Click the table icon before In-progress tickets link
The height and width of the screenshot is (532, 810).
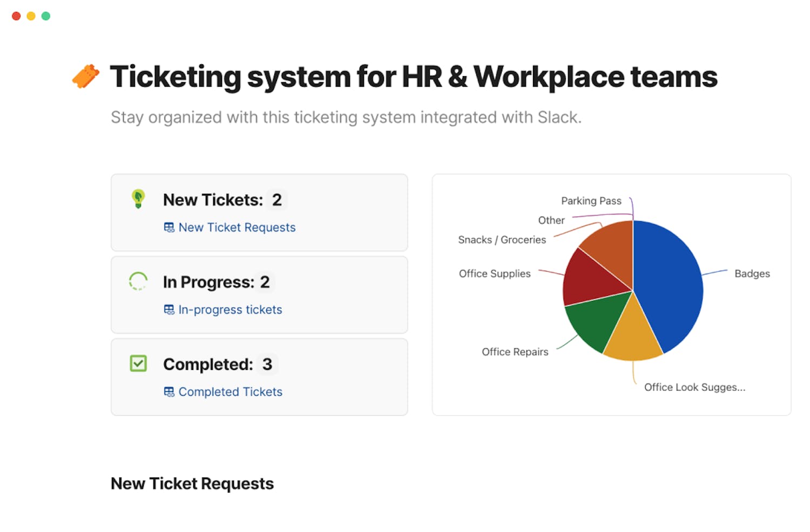pyautogui.click(x=169, y=309)
